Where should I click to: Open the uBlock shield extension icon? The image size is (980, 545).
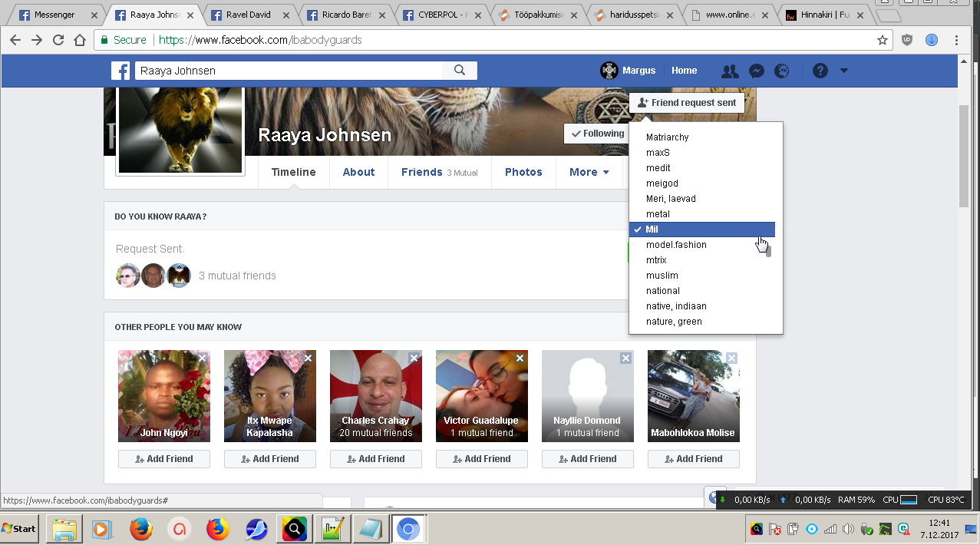pyautogui.click(x=907, y=40)
